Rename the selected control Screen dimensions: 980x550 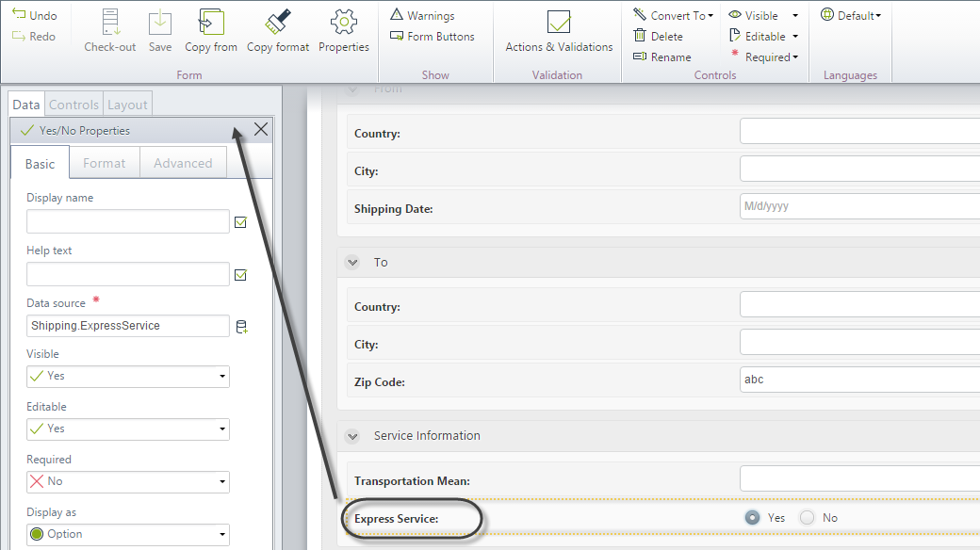tap(662, 57)
